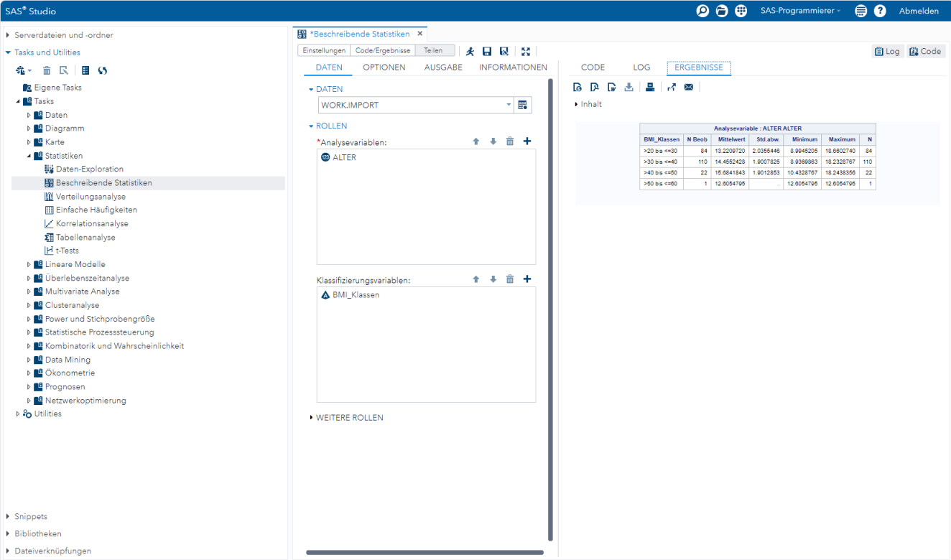Open the search icon in the header
Image resolution: width=951 pixels, height=560 pixels.
point(702,11)
